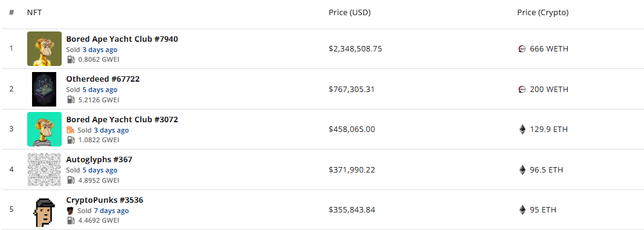This screenshot has height=230, width=644.
Task: Open the CryptoPunks #3536 title link
Action: click(105, 200)
